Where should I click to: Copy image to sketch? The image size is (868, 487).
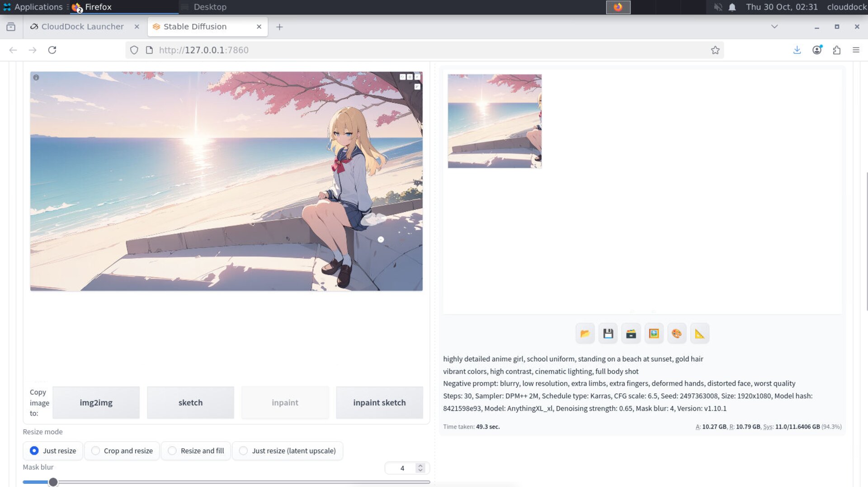tap(190, 402)
